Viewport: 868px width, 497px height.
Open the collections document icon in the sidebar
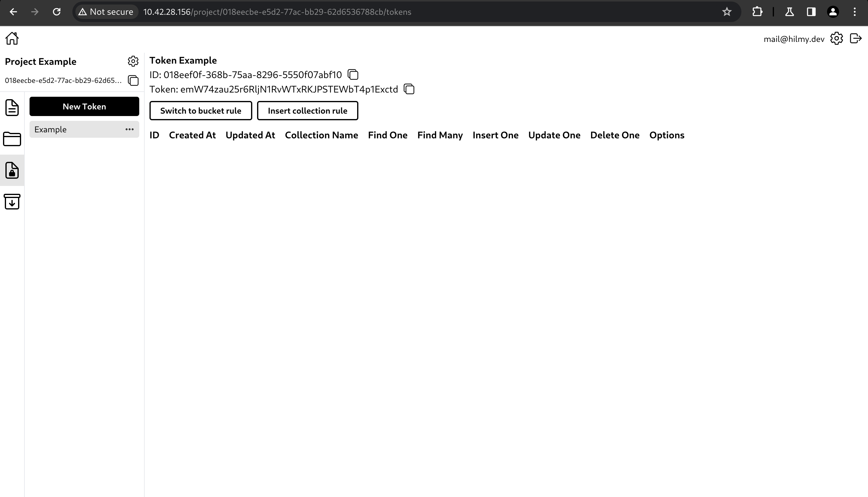[12, 108]
